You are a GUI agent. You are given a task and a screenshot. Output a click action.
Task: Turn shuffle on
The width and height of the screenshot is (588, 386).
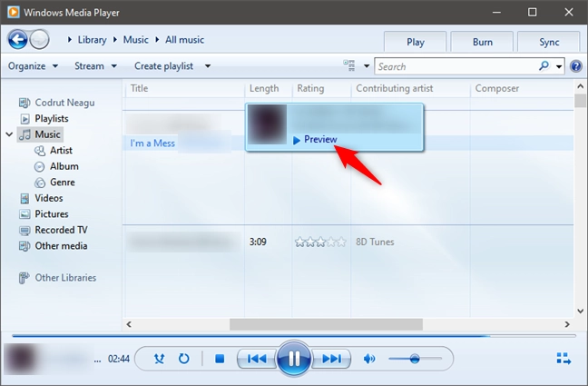tap(160, 359)
